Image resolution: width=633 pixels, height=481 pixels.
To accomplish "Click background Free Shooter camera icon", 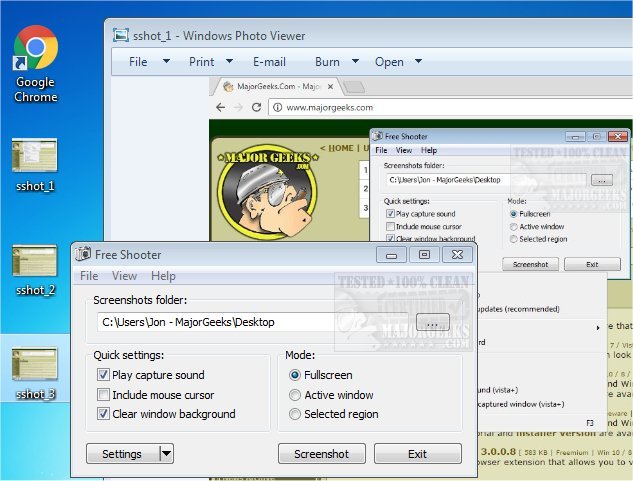I will click(378, 136).
